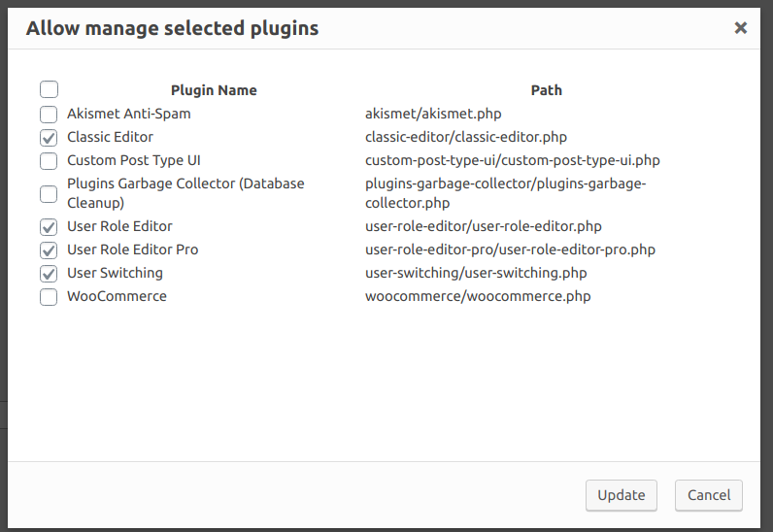Enable the Custom Post Type UI checkbox
Screen dimensions: 773x532
click(49, 161)
